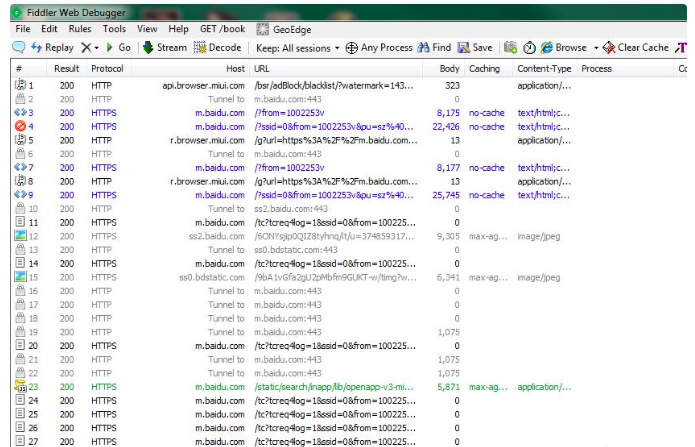This screenshot has width=695, height=447.
Task: Click the script icon of session 23
Action: click(x=20, y=386)
